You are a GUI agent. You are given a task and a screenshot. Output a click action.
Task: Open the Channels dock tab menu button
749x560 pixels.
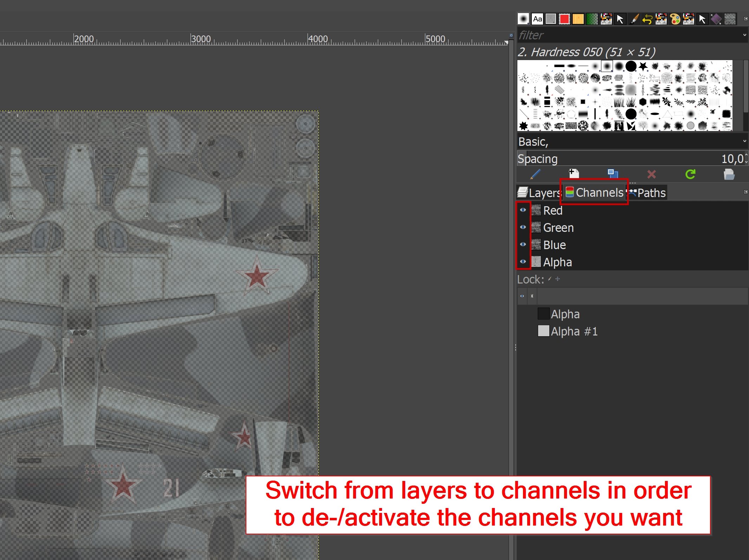[x=745, y=192]
